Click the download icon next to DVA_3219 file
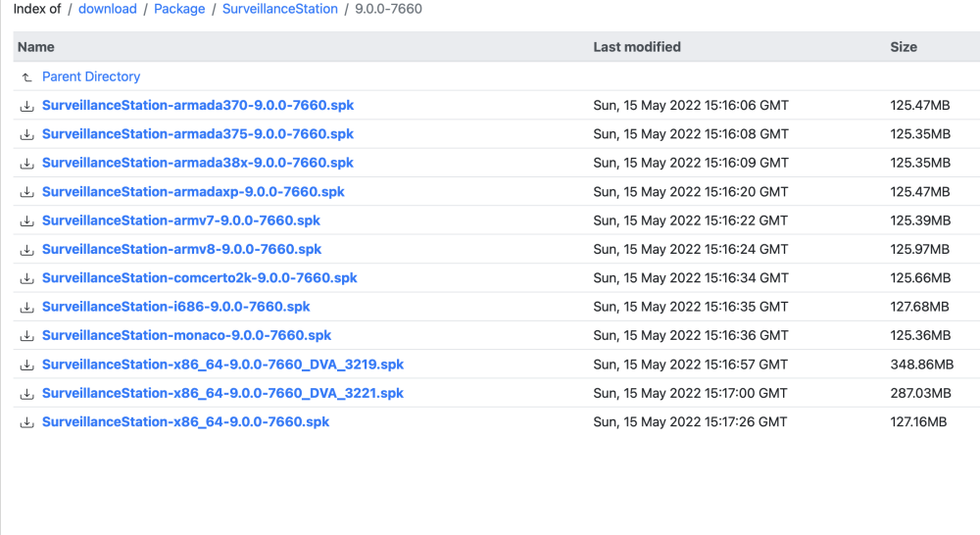The width and height of the screenshot is (980, 535). tap(26, 365)
